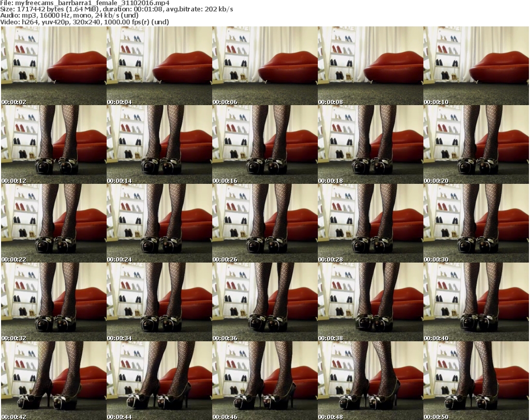Open the 00:00:46 frame

[264, 381]
